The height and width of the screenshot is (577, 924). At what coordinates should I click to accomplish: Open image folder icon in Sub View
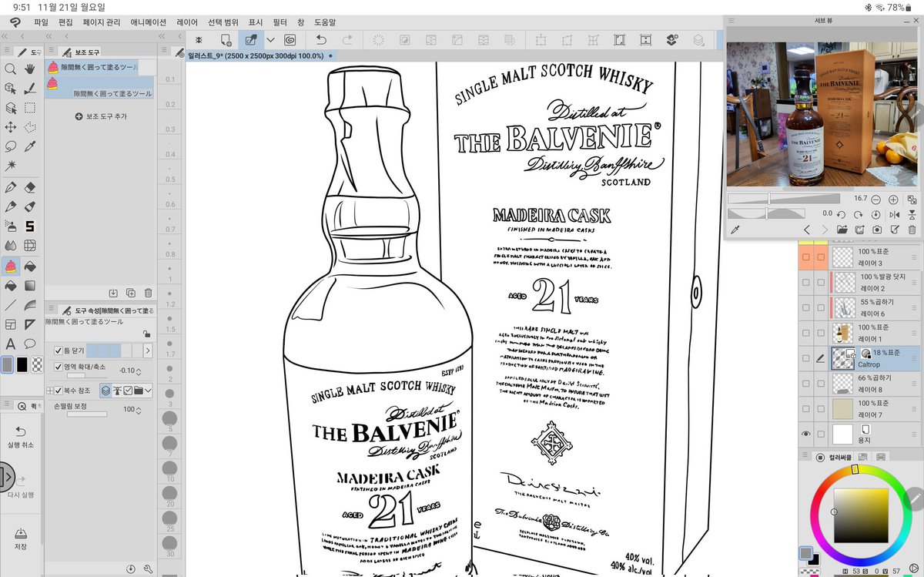[x=842, y=230]
